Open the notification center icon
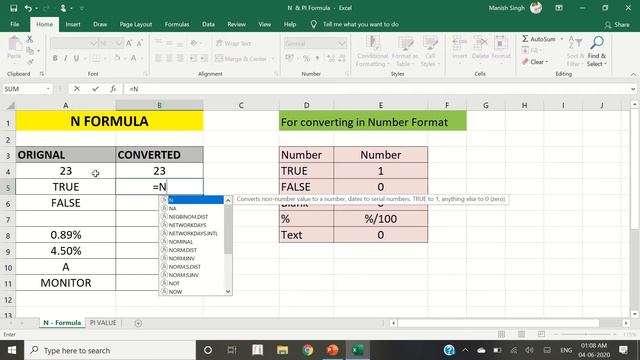This screenshot has height=360, width=640. tap(623, 350)
